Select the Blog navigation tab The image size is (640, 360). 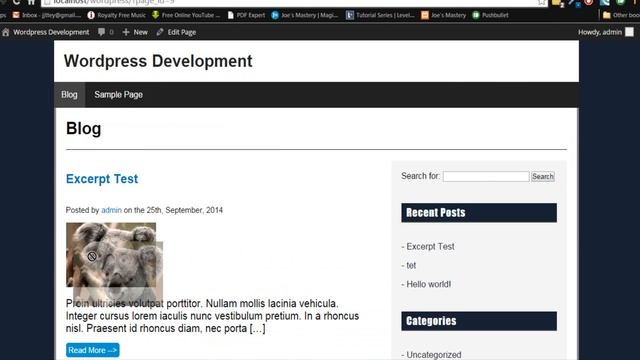pos(69,95)
